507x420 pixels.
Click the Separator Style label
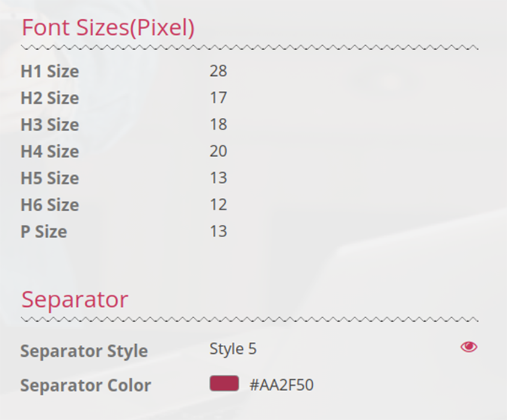point(84,351)
